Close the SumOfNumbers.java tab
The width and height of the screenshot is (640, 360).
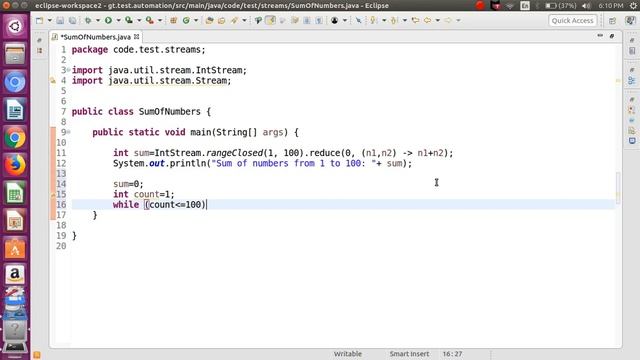click(x=137, y=37)
